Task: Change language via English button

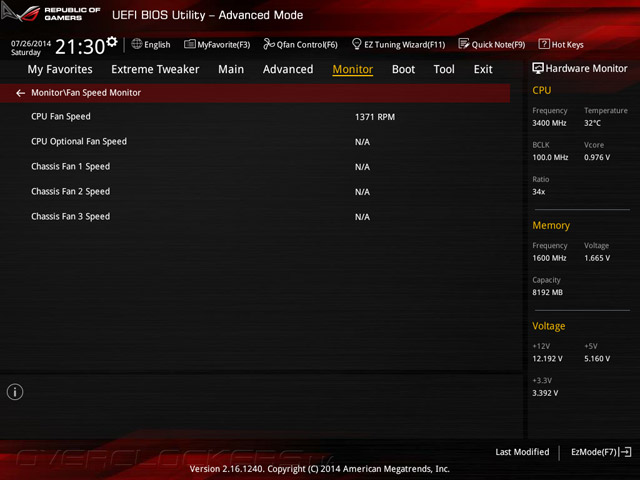Action: point(157,44)
